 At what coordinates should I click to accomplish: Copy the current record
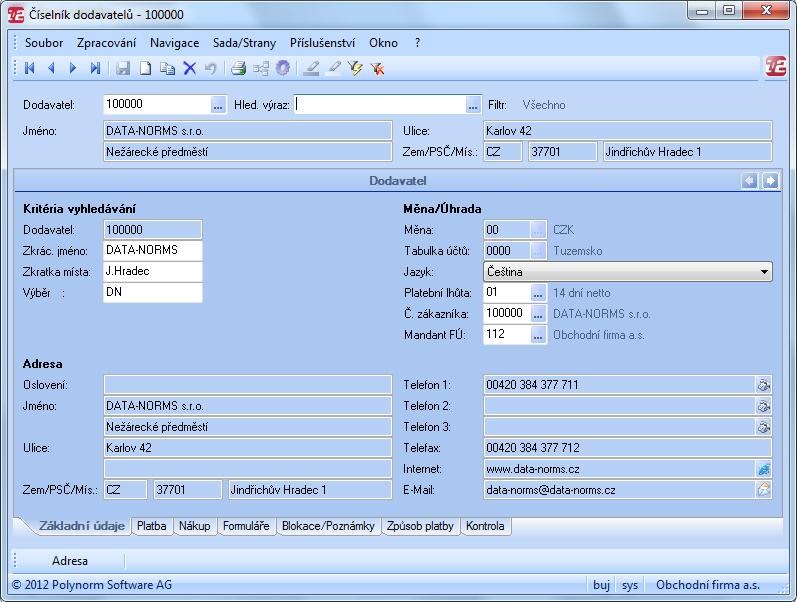point(167,68)
